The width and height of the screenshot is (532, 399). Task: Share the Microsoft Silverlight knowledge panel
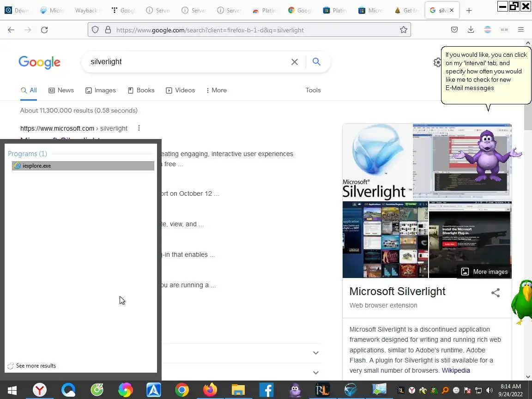tap(496, 293)
